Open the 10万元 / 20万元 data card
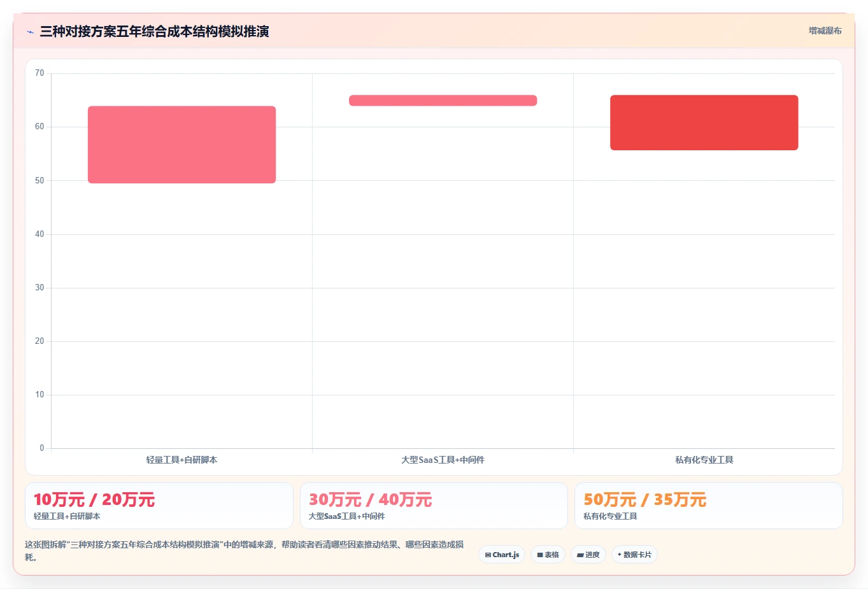The width and height of the screenshot is (868, 589). (x=159, y=506)
